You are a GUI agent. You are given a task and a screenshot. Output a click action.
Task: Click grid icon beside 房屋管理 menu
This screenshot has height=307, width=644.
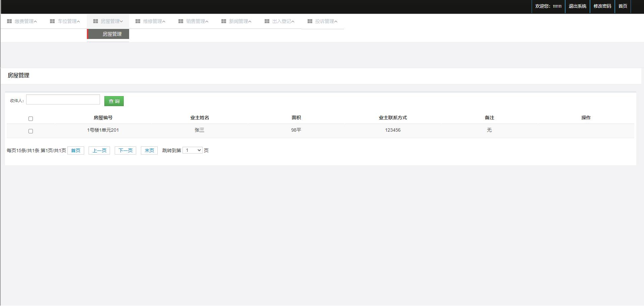coord(95,21)
